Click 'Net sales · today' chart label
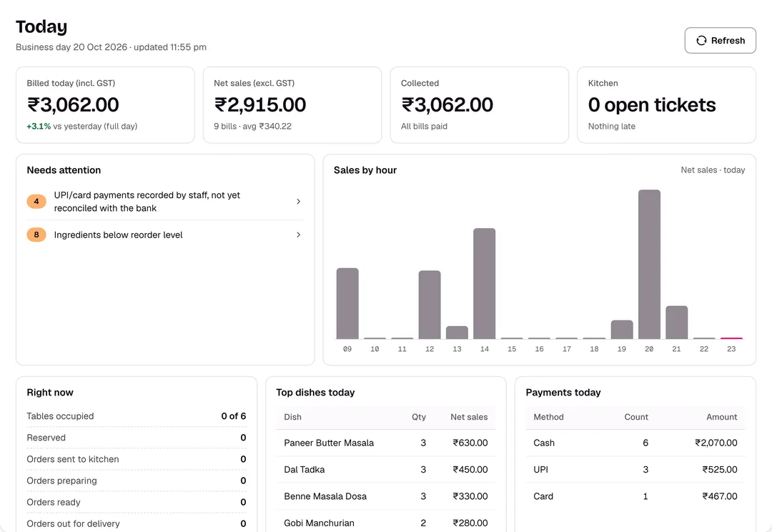 pos(713,170)
